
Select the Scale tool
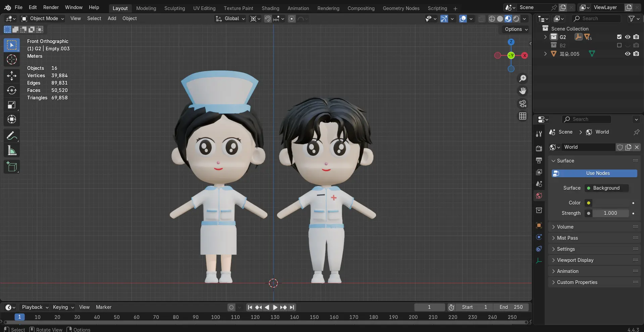12,105
